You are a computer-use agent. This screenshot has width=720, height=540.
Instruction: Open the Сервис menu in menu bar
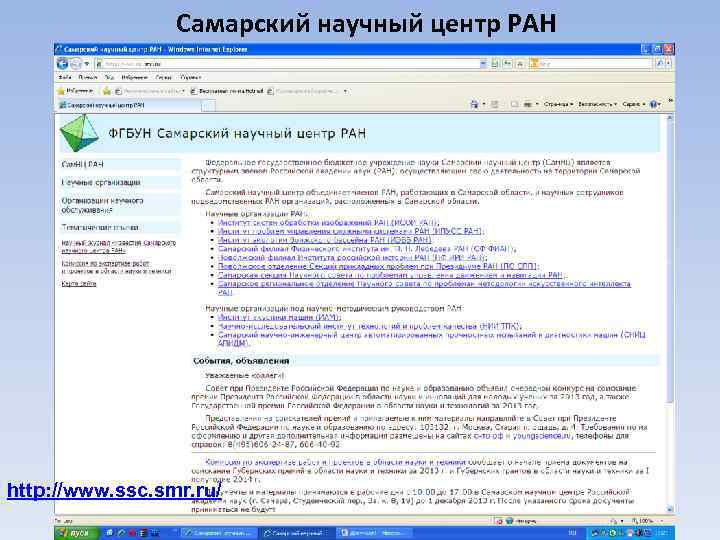tap(163, 78)
